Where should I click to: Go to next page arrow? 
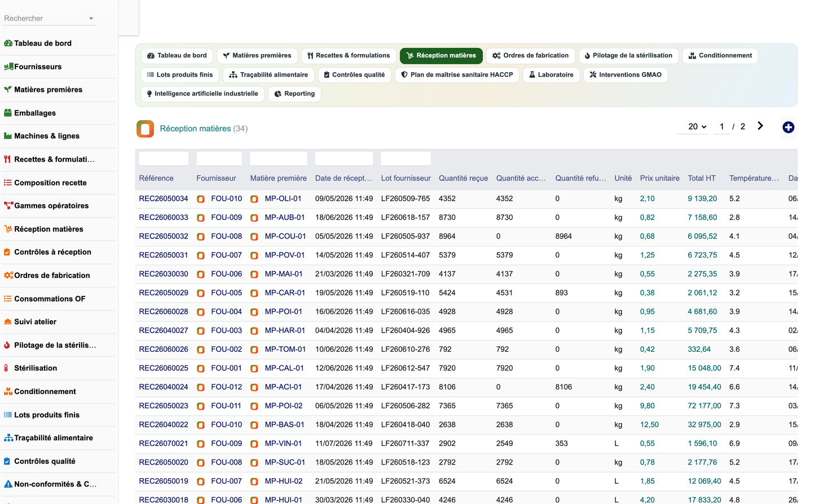point(760,126)
